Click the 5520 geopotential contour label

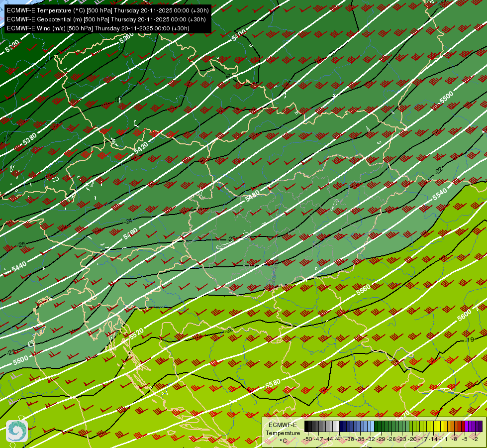pyautogui.click(x=137, y=334)
